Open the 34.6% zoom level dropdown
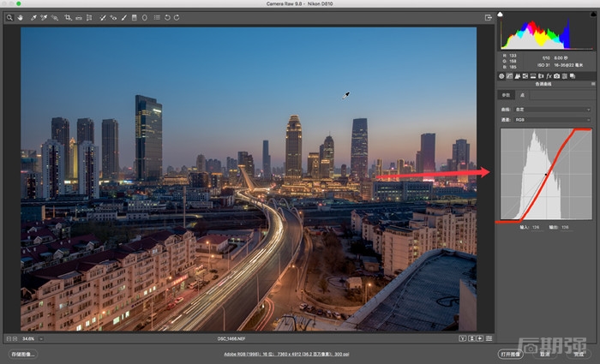600x364 pixels. pyautogui.click(x=41, y=339)
